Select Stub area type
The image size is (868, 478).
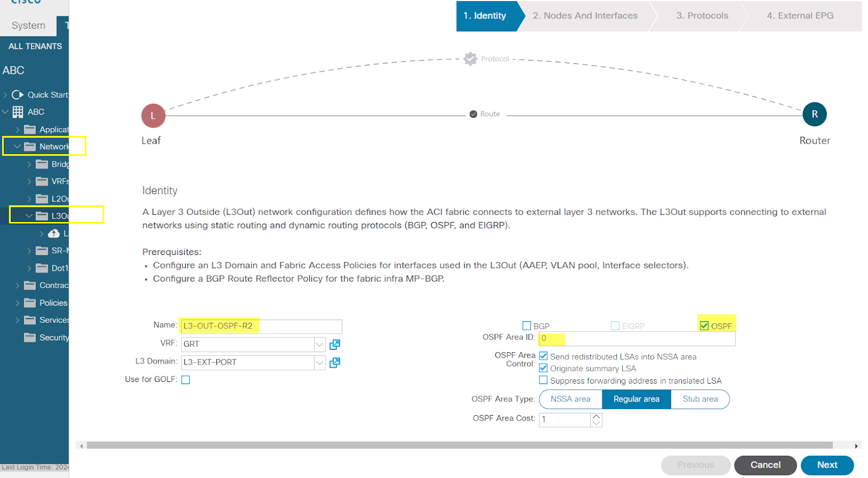pos(700,399)
